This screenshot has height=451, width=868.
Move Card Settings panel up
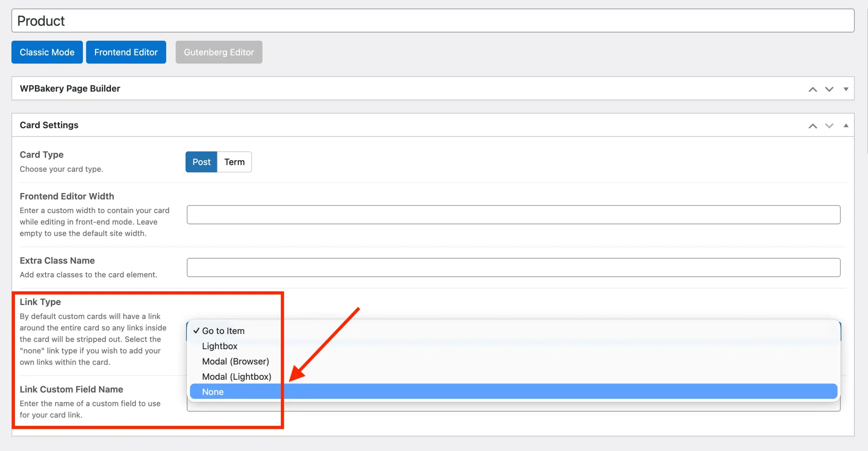click(812, 126)
